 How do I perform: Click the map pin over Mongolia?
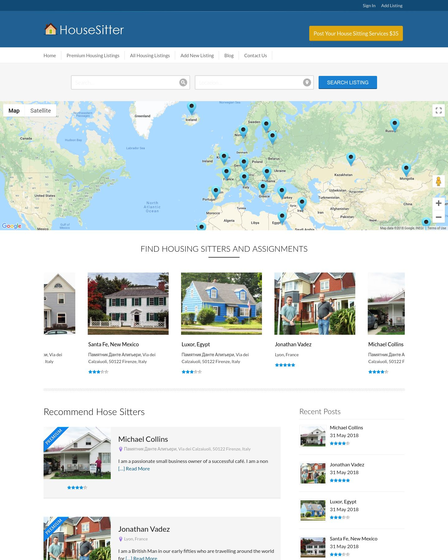pyautogui.click(x=406, y=170)
